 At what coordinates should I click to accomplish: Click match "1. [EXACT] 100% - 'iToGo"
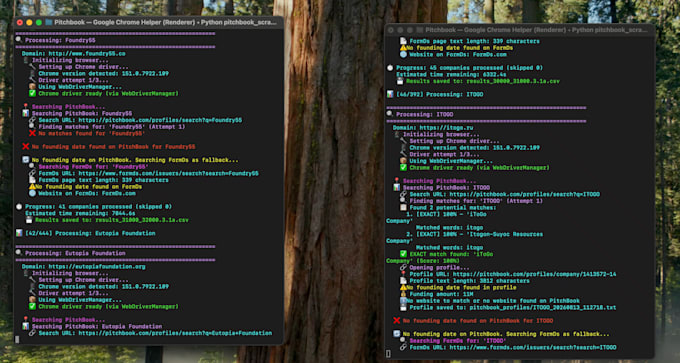tap(446, 214)
